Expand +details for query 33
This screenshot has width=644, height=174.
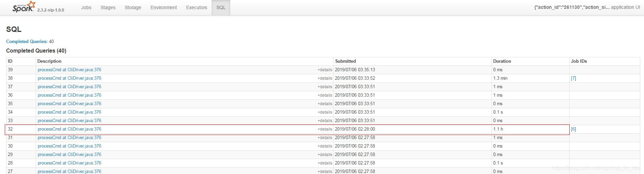pyautogui.click(x=325, y=121)
